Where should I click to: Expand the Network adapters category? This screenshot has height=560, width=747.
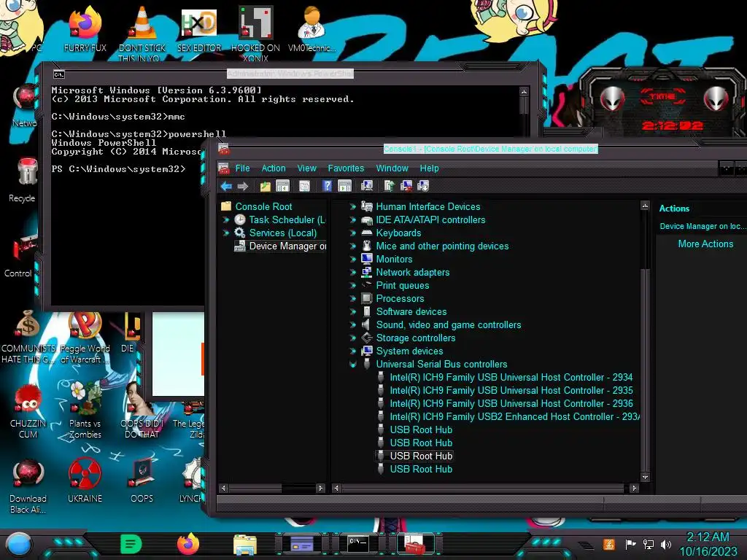click(352, 273)
